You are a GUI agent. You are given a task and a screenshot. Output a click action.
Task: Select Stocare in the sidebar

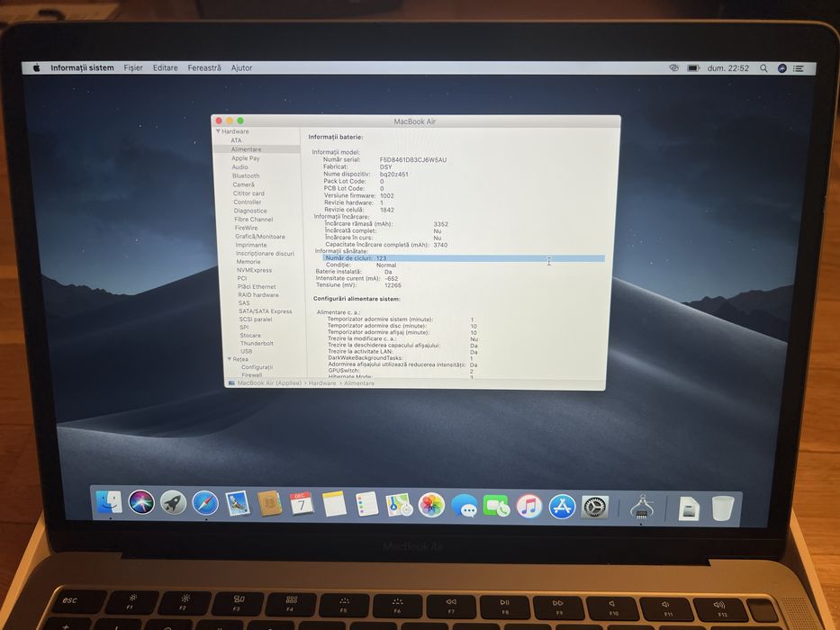pos(250,336)
